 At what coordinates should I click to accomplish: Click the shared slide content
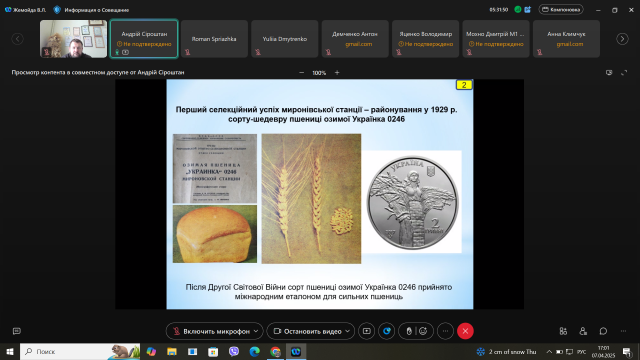320,194
